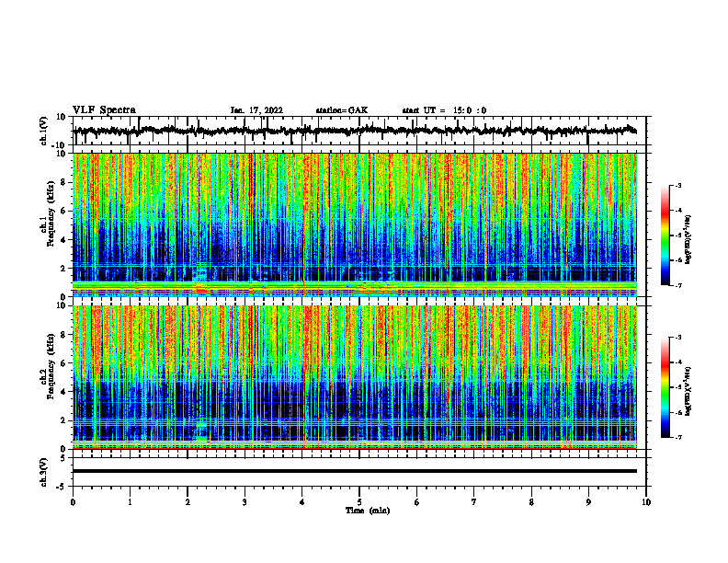The width and height of the screenshot is (728, 563).
Task: Click the 'start UT = 15:0 :0' label
Action: [444, 110]
